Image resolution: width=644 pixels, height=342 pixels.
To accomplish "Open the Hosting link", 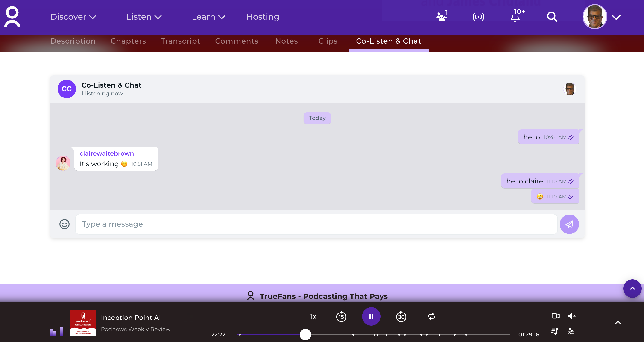I will click(x=263, y=17).
